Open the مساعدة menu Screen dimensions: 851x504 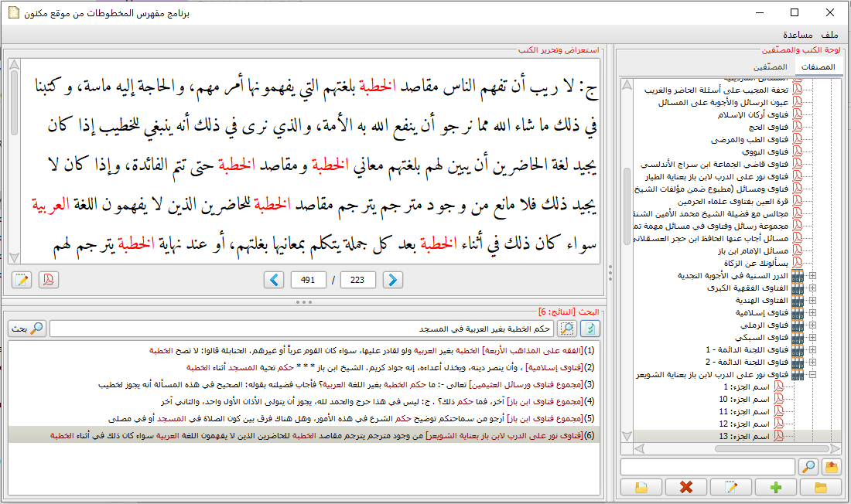point(798,35)
